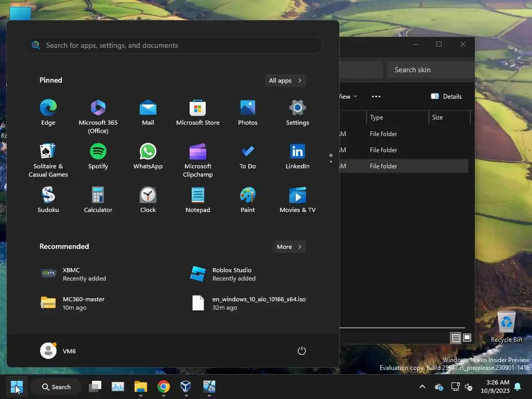Switch to details list view in File Explorer

[456, 338]
